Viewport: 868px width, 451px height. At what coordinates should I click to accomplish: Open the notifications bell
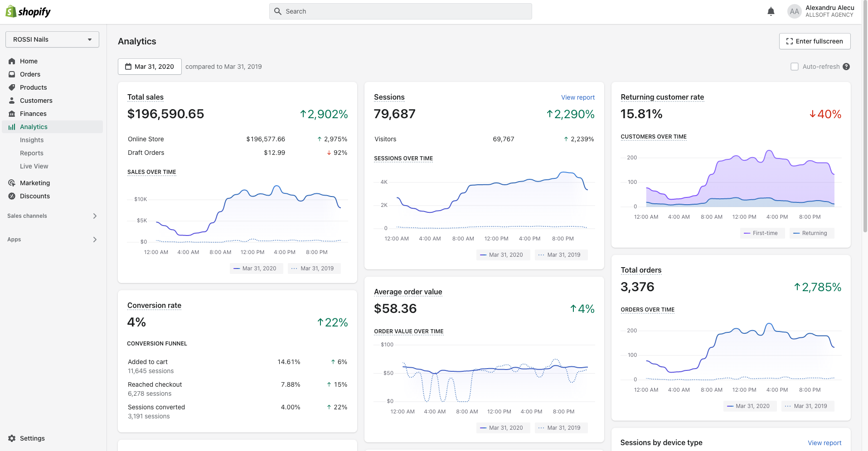pos(771,11)
